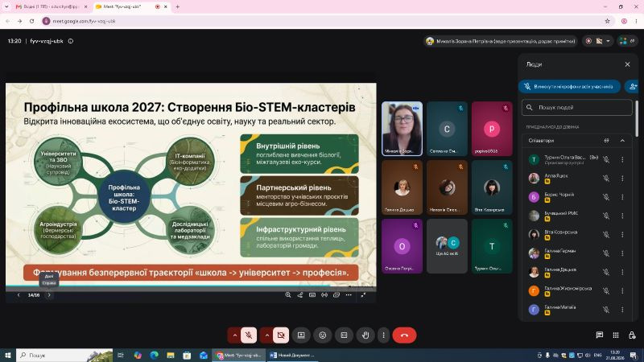Select Віта Корирська video tile
The width and height of the screenshot is (644, 362).
pyautogui.click(x=492, y=187)
